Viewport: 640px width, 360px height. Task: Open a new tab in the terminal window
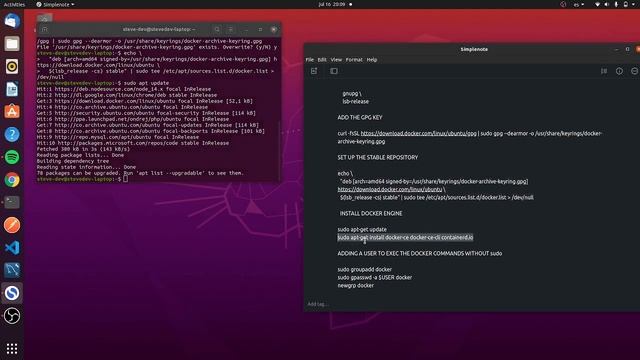(x=44, y=29)
